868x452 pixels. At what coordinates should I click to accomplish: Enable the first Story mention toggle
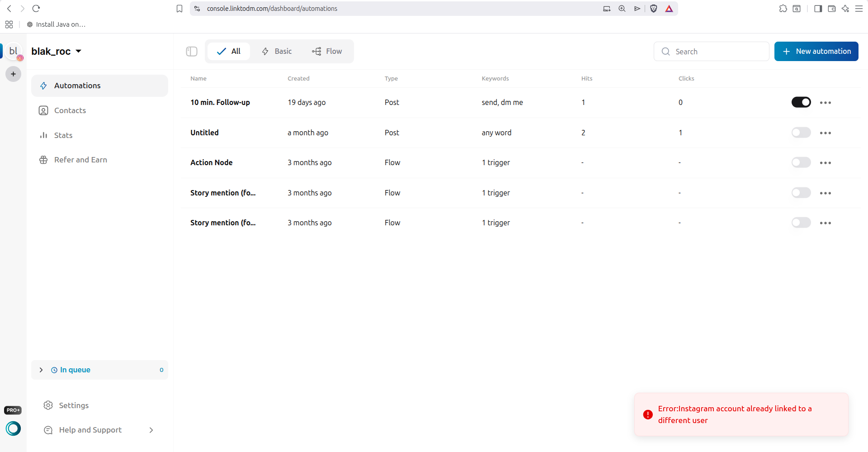tap(801, 193)
